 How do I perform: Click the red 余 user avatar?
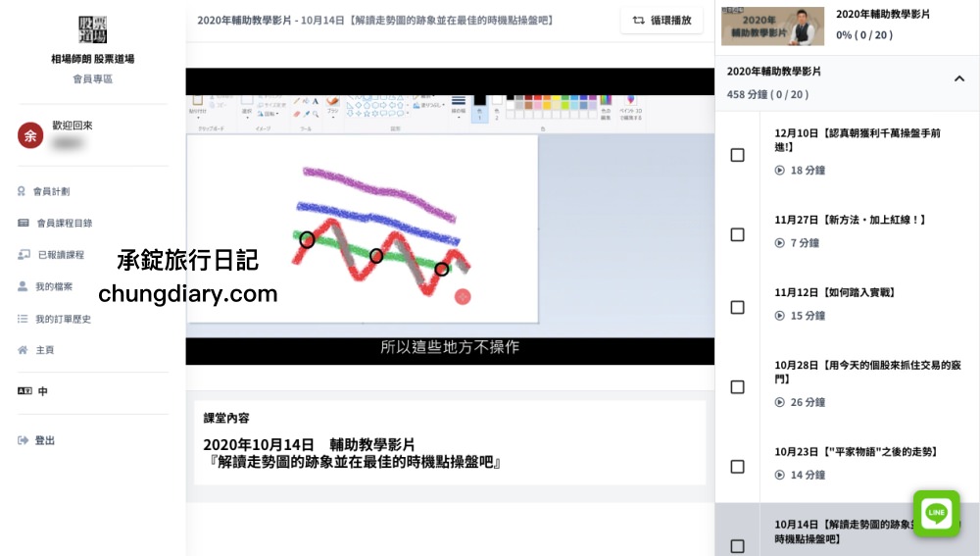pyautogui.click(x=30, y=135)
